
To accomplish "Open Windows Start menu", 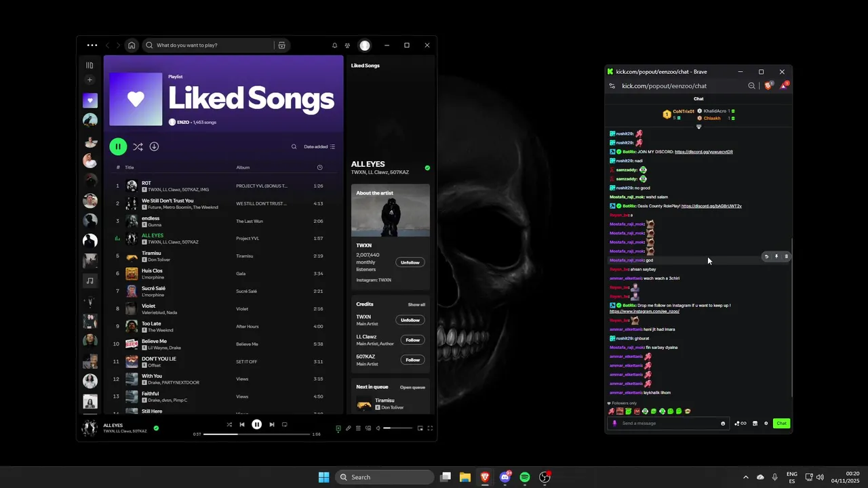I will pos(323,477).
